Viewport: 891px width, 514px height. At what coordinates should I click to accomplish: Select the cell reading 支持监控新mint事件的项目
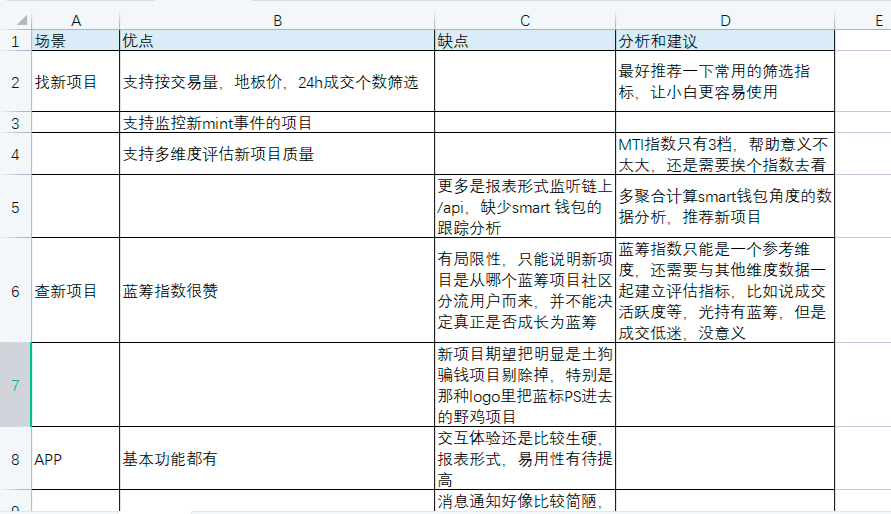coord(276,123)
